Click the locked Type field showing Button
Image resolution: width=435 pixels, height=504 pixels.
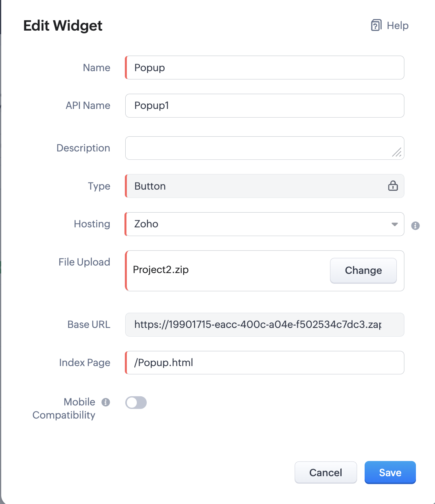coord(254,186)
